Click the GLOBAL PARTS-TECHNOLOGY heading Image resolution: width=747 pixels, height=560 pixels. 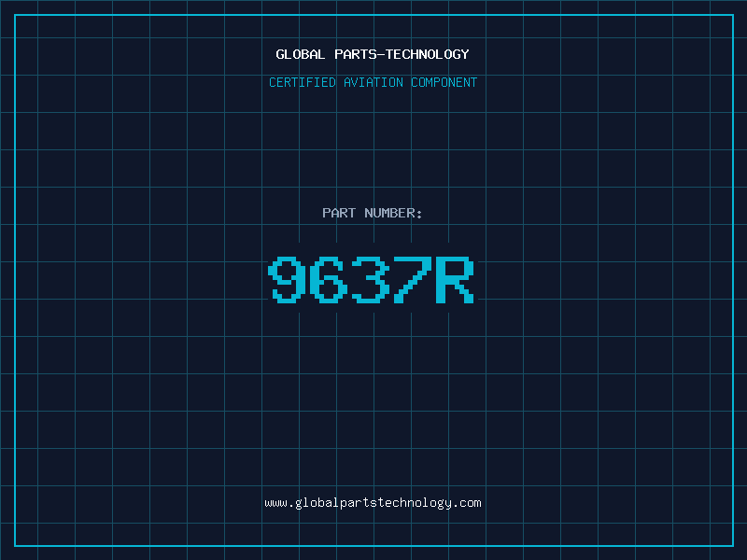(x=373, y=54)
